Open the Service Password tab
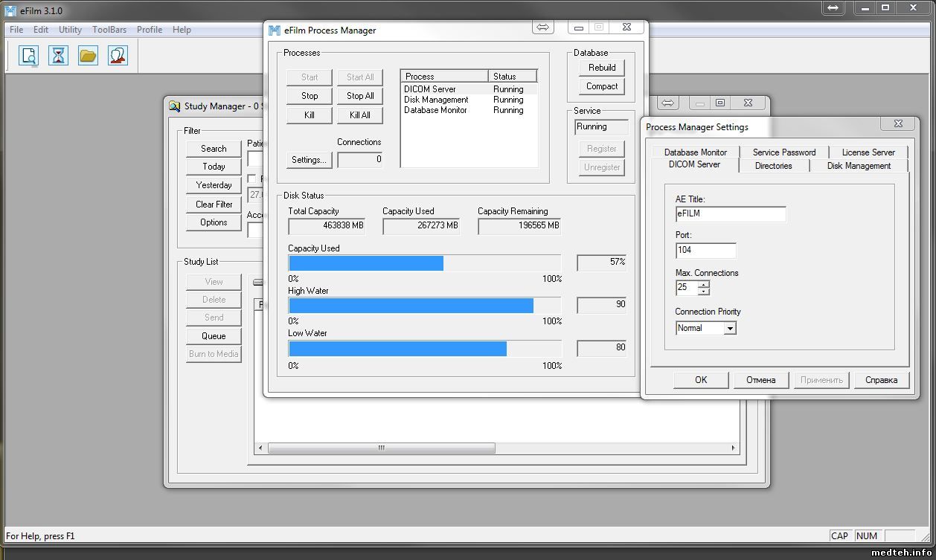The height and width of the screenshot is (560, 936). [x=784, y=152]
